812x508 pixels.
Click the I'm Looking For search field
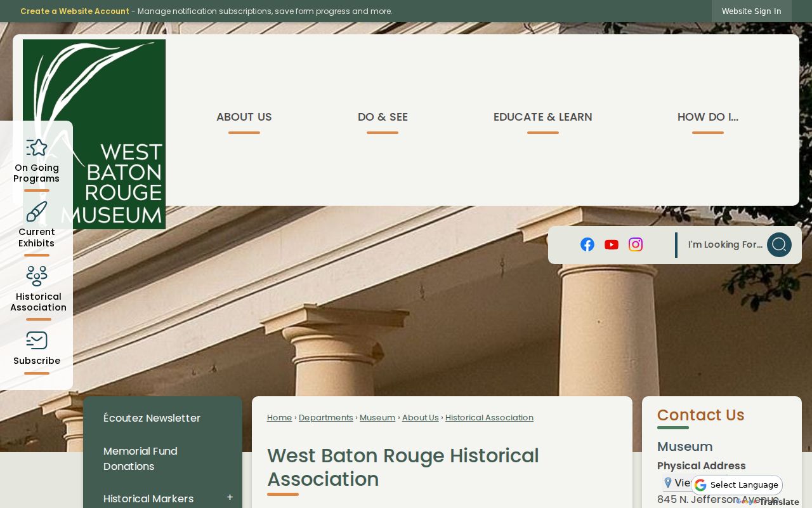pos(724,244)
